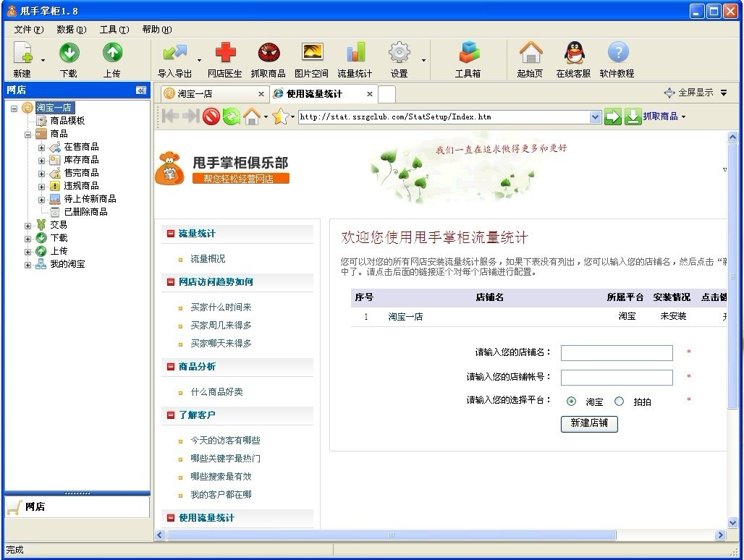Click the browser back-to-first arrow icon
This screenshot has height=560, width=744.
click(x=170, y=116)
